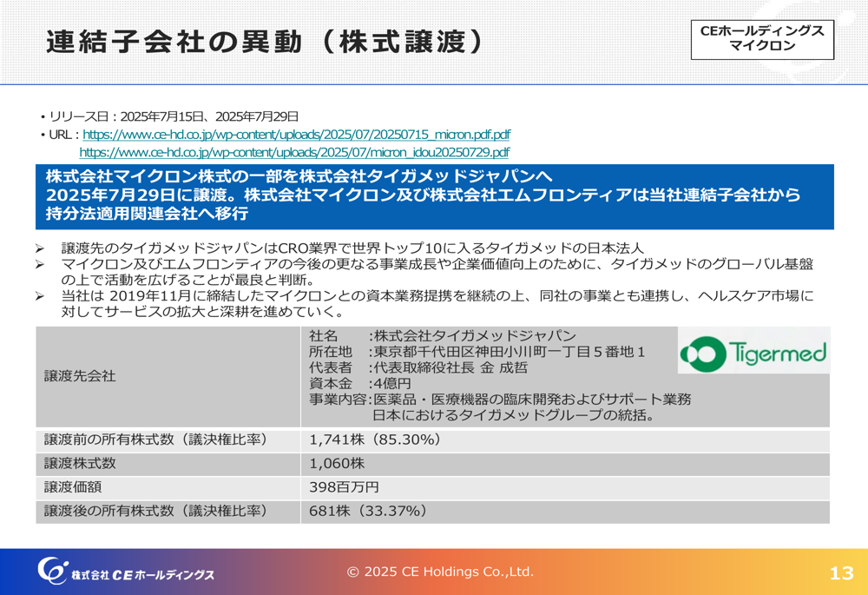
Task: Click the table cell 譲渡先会社
Action: 168,376
